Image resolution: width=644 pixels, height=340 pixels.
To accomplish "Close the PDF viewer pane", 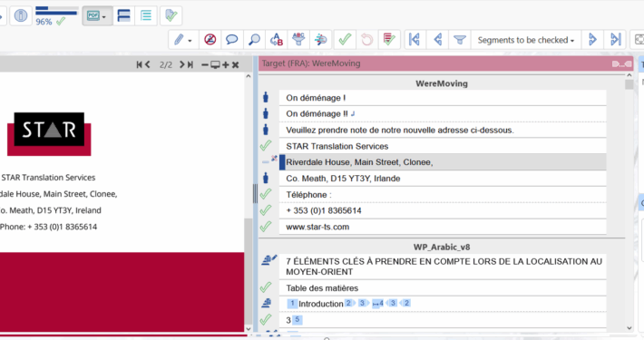I will point(235,65).
